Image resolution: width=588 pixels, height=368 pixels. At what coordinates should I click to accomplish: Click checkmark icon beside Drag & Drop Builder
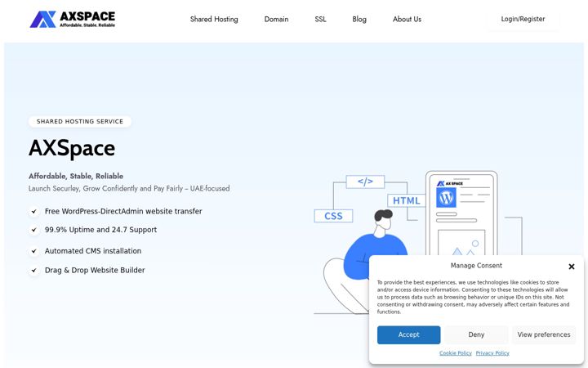click(x=34, y=271)
